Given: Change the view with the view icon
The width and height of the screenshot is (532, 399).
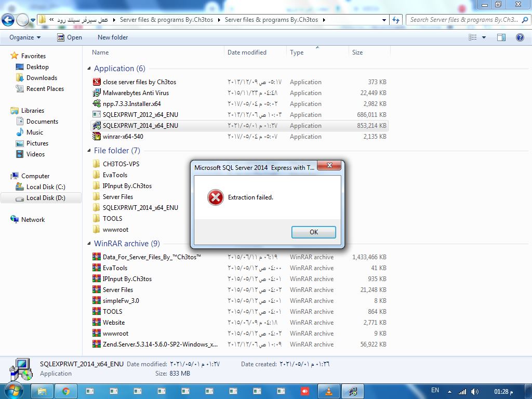Looking at the screenshot, I should pos(473,37).
